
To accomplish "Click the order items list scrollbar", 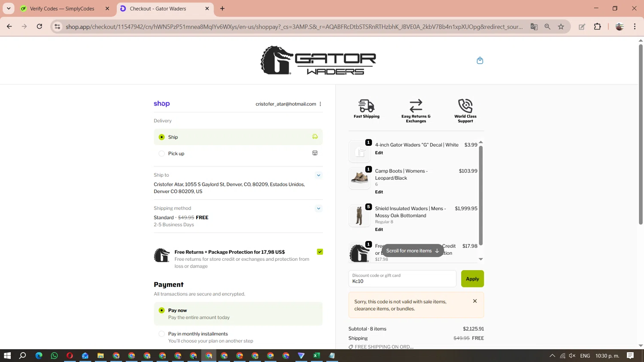I will pos(481,196).
